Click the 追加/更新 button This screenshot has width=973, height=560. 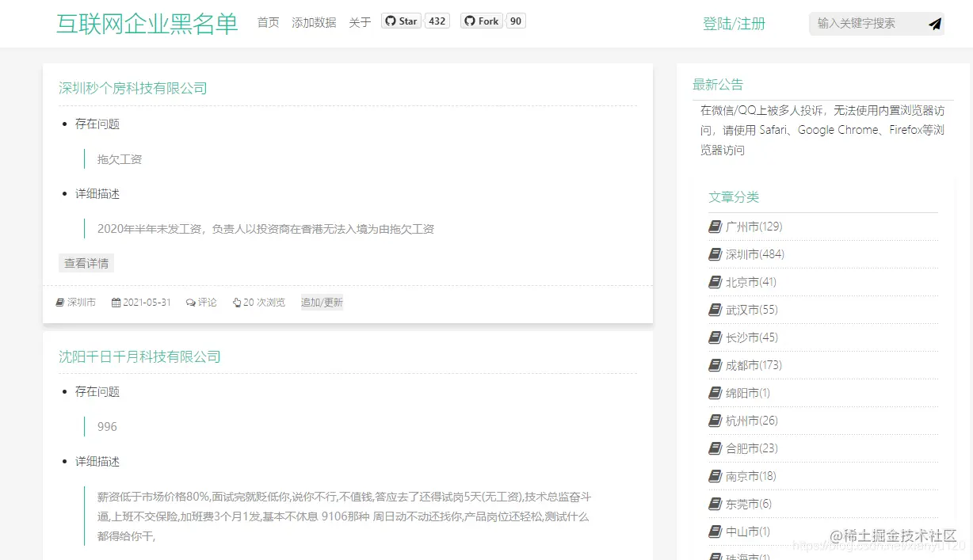[x=321, y=302]
